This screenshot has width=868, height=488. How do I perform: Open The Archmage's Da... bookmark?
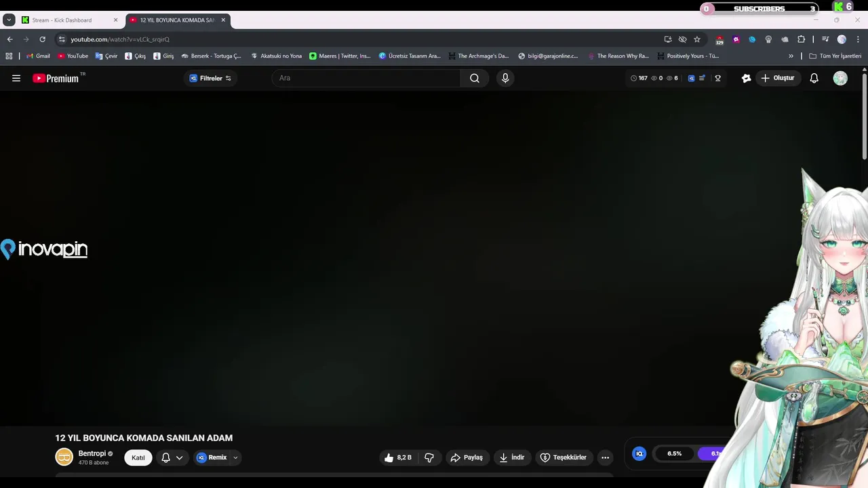click(x=478, y=56)
